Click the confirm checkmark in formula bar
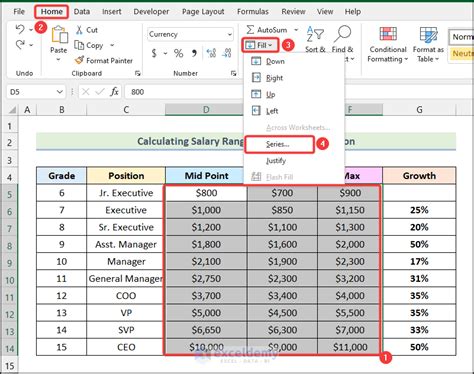This screenshot has width=474, height=374. 100,92
